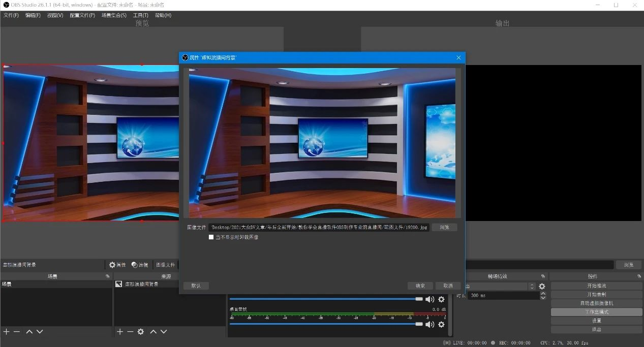
Task: Open the 文件(F) menu
Action: [11, 15]
